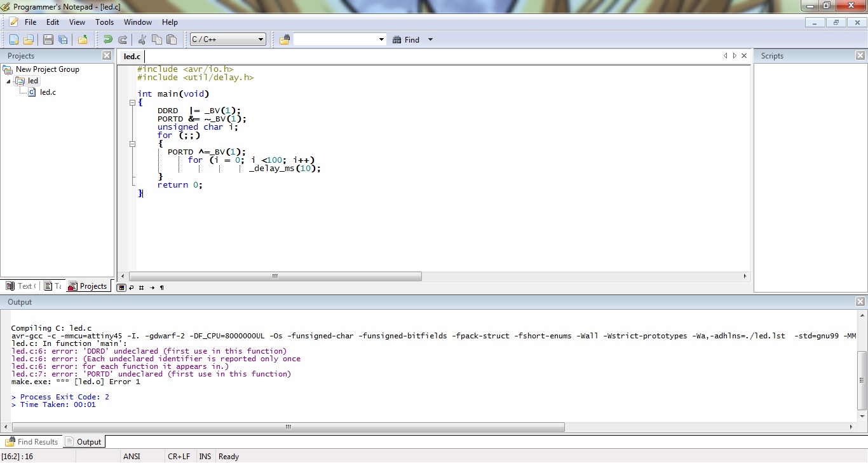868x463 pixels.
Task: Toggle end-of-line pilcrow icon below editor
Action: pos(161,287)
